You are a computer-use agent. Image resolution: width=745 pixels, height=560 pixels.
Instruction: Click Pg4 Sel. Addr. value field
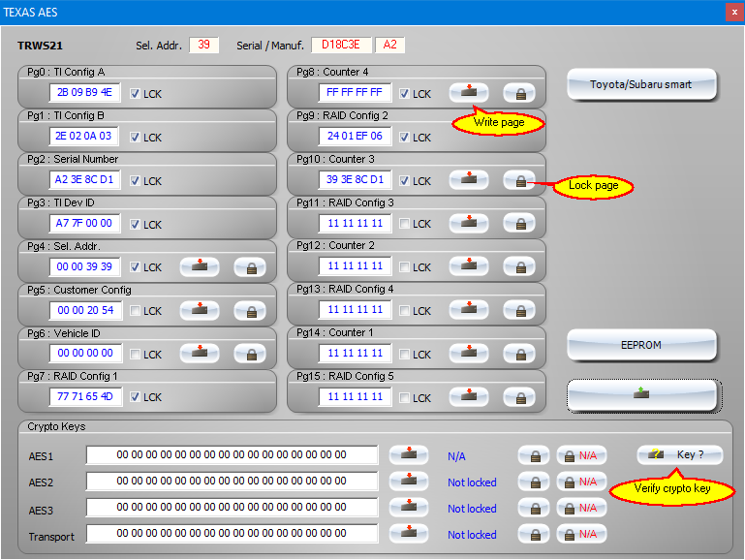coord(84,267)
